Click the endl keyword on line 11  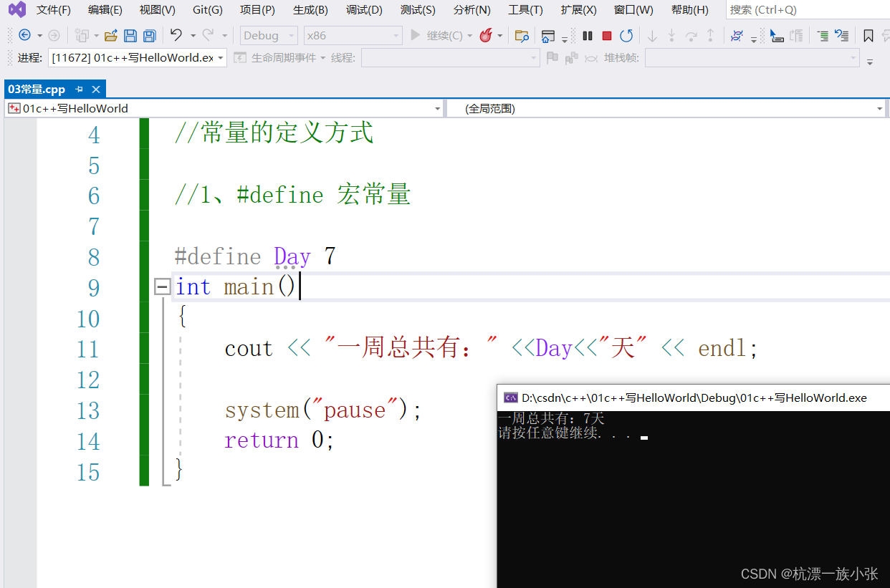pos(724,349)
